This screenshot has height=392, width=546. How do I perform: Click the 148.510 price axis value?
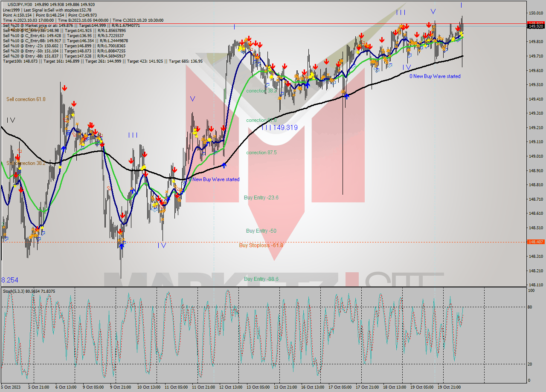(536, 228)
